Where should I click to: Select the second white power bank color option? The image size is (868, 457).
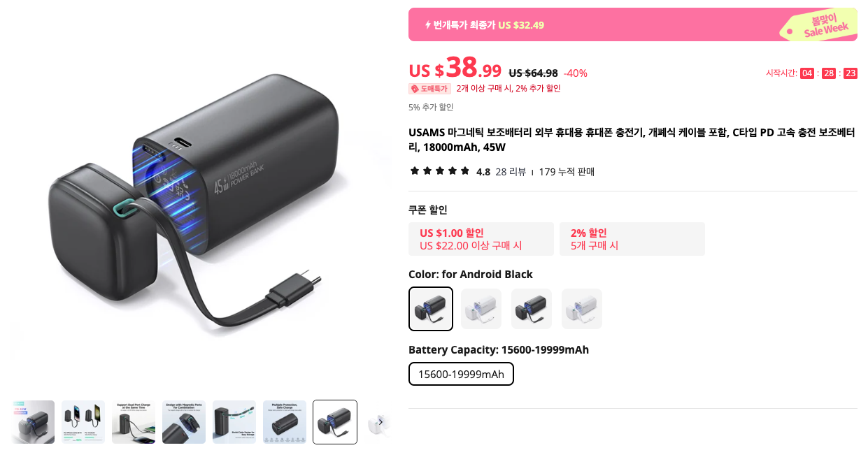pos(481,309)
